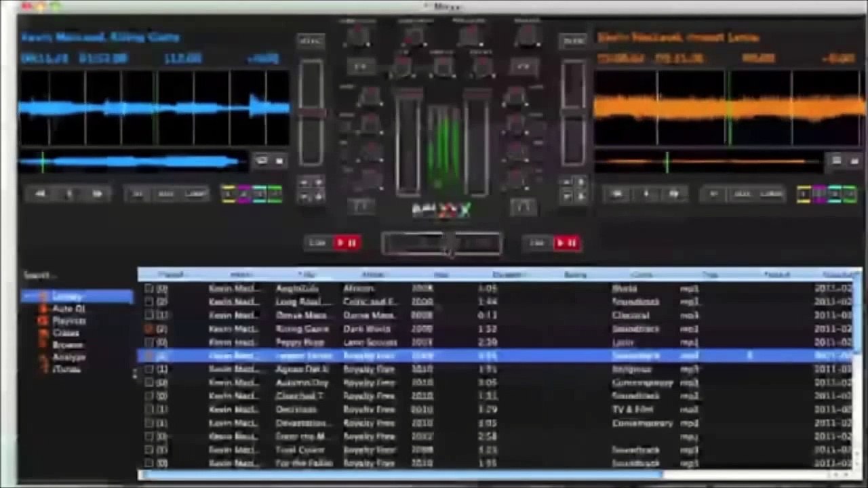This screenshot has width=868, height=488.
Task: Click the left deck Cue button
Action: click(x=317, y=243)
